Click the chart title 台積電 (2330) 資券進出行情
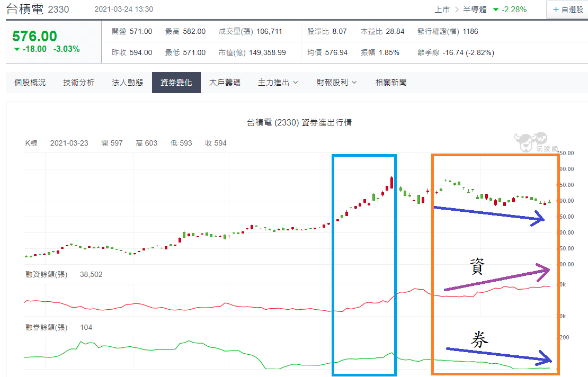Viewport: 588px width, 377px height. [x=299, y=122]
